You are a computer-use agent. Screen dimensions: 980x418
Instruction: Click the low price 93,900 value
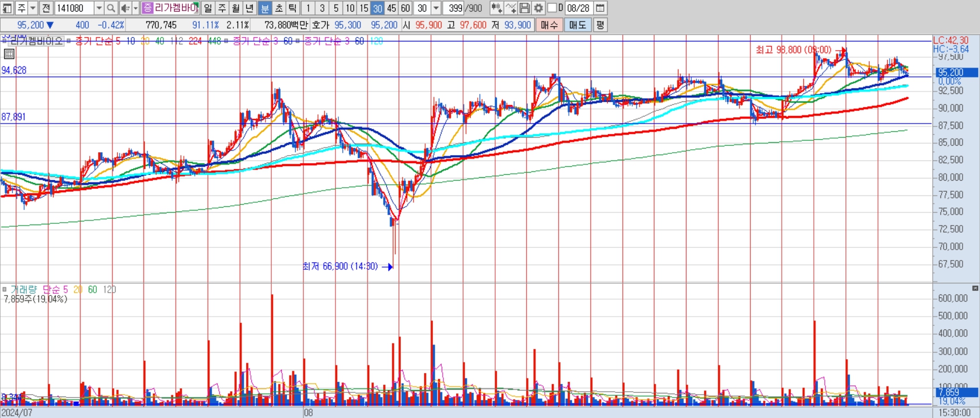click(x=517, y=25)
